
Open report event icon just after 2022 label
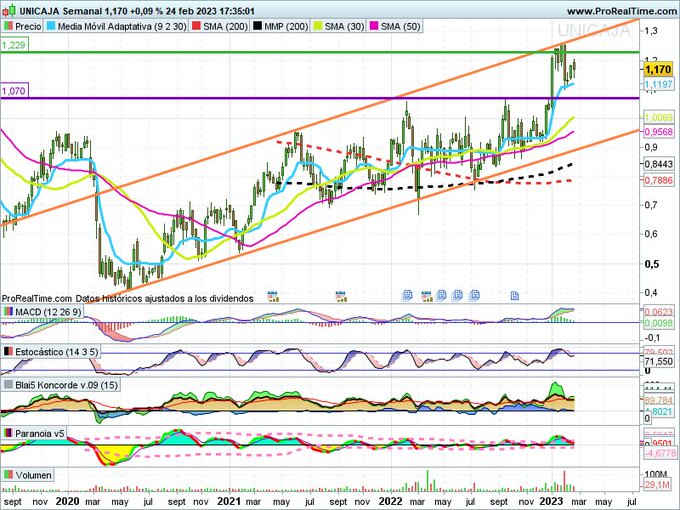pos(407,296)
